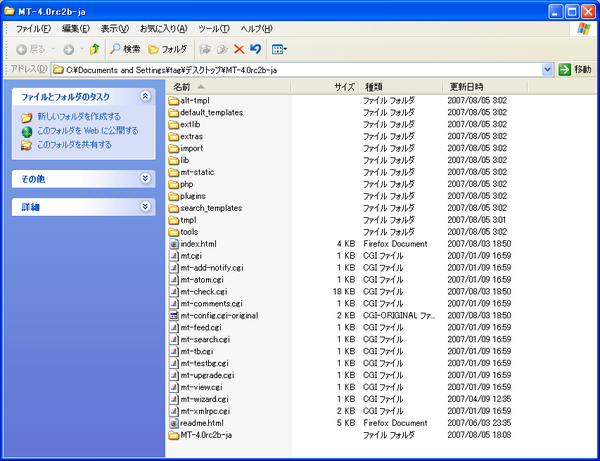The width and height of the screenshot is (600, 461).
Task: Sort by the 名前 column header
Action: 228,87
